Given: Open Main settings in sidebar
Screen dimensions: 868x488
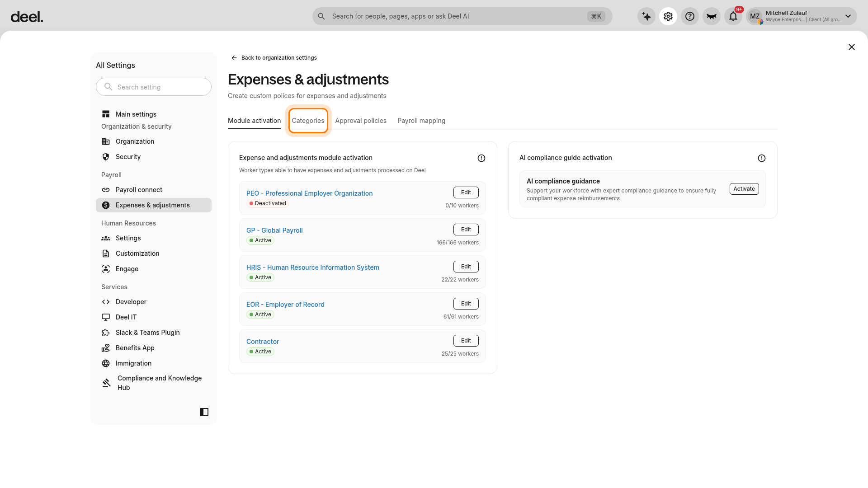Looking at the screenshot, I should tap(154, 114).
